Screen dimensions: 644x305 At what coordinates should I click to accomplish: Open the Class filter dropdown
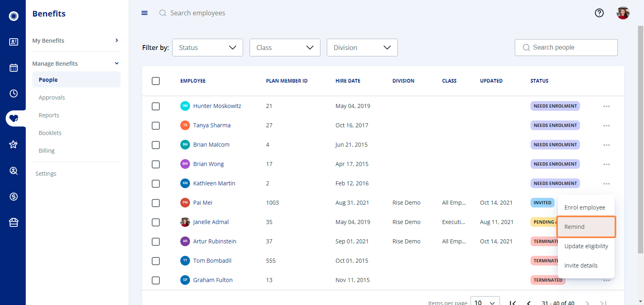[285, 48]
